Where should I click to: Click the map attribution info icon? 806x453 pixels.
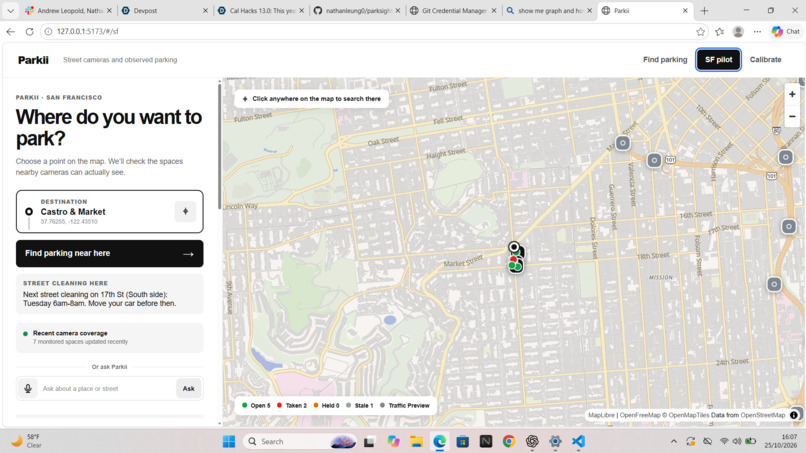click(x=794, y=415)
